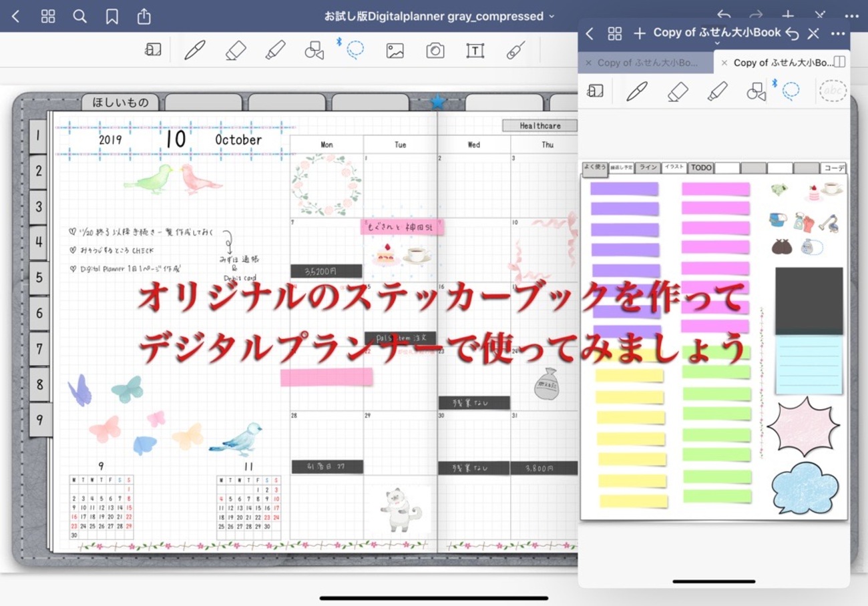Open the ライン sticker book tab
The height and width of the screenshot is (606, 868).
click(x=648, y=168)
